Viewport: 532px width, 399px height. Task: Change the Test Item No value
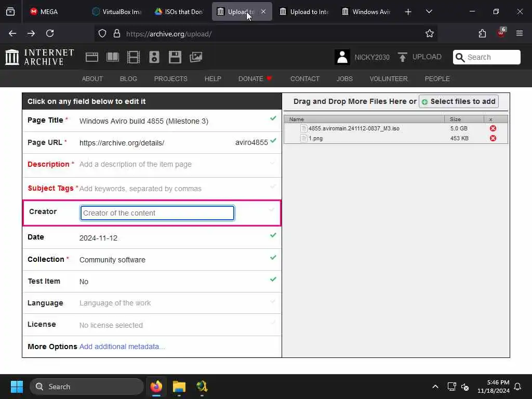coord(84,282)
